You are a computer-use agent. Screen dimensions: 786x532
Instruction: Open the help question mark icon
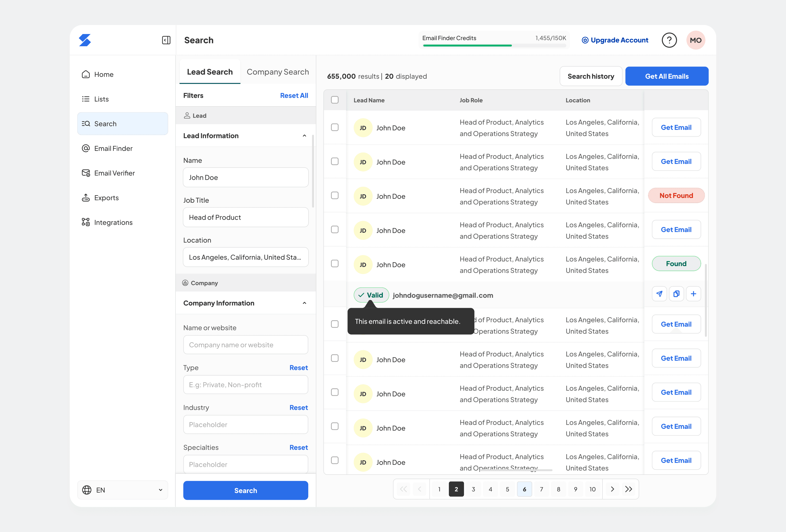[669, 40]
